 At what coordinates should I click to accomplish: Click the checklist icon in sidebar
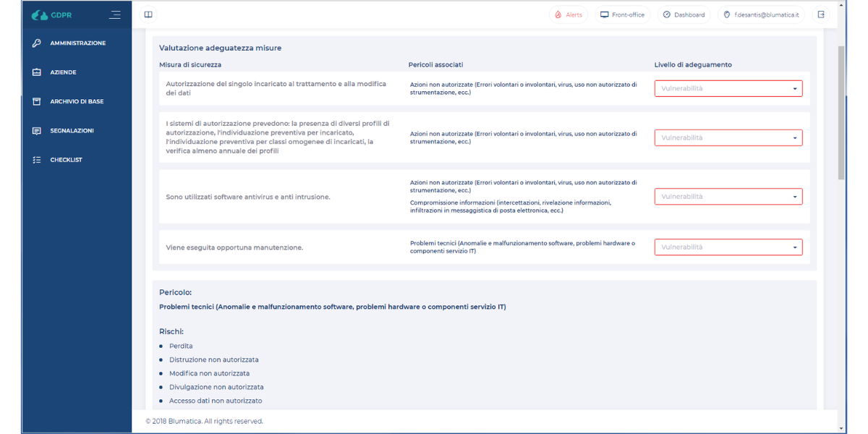(x=37, y=160)
